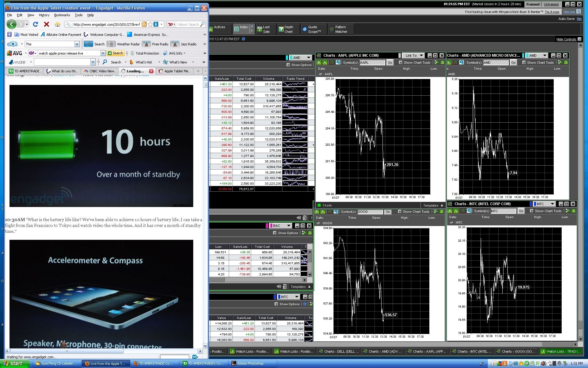Open Vuze What's Hot

[141, 62]
